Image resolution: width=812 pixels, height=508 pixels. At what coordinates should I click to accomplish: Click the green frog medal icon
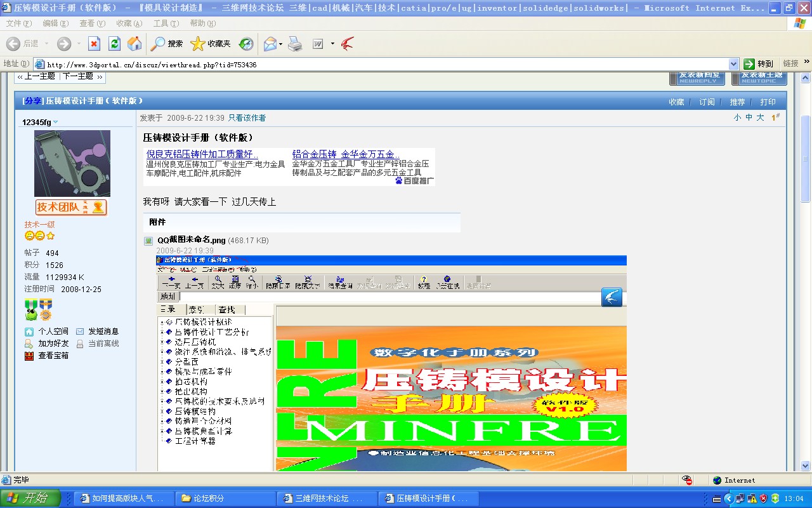[x=31, y=309]
